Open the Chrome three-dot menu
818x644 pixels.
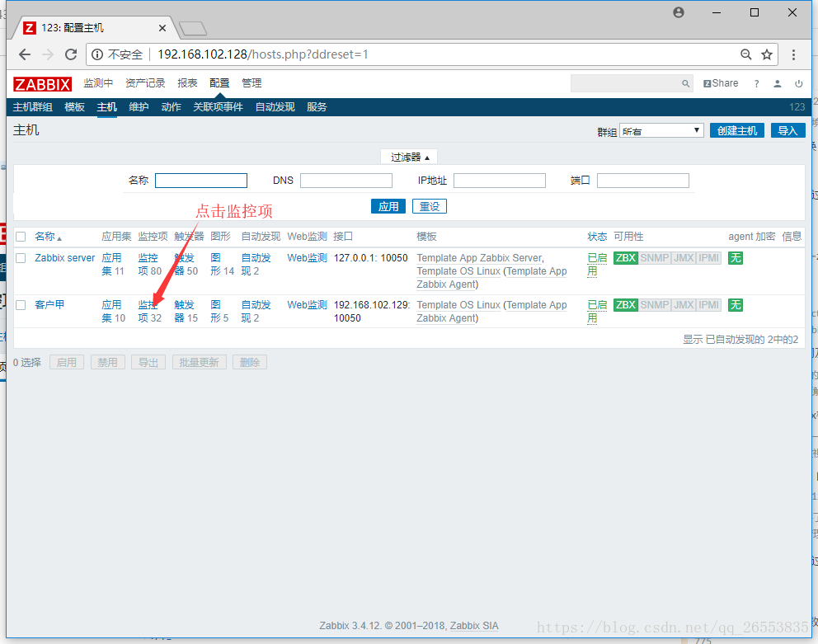[x=793, y=54]
